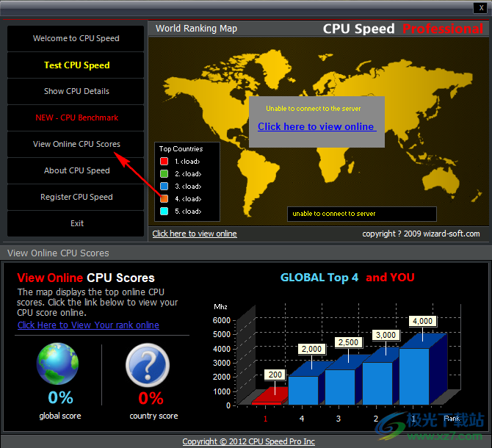The image size is (492, 448).
Task: Click '3. <load>' in Top Countries list
Action: pyautogui.click(x=188, y=187)
